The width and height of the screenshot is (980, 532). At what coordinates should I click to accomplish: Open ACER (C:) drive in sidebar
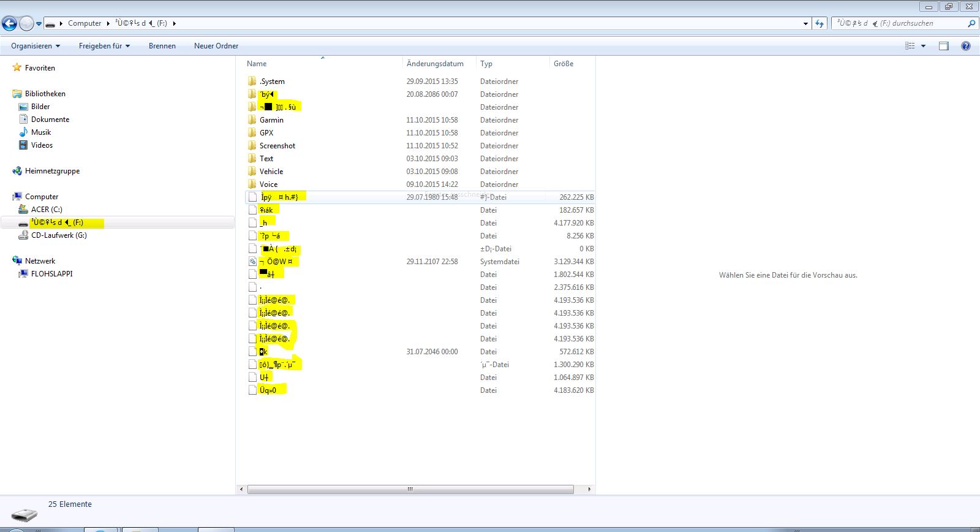click(x=47, y=210)
